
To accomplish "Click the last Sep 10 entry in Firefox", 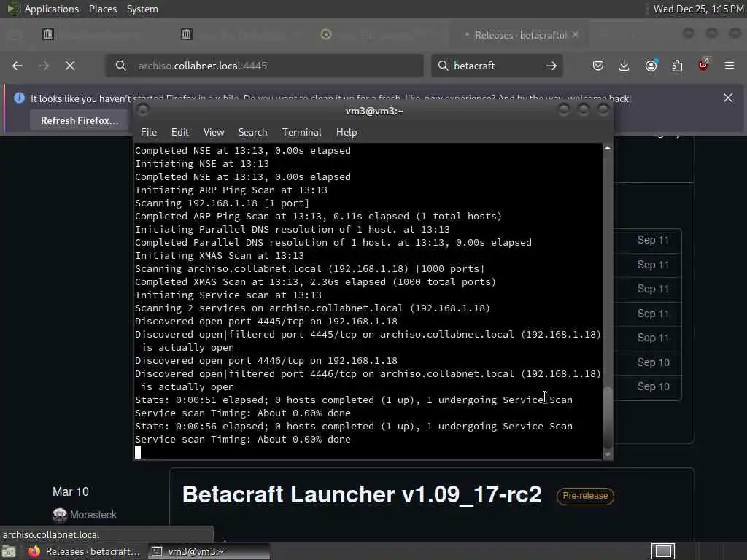I will pyautogui.click(x=653, y=386).
